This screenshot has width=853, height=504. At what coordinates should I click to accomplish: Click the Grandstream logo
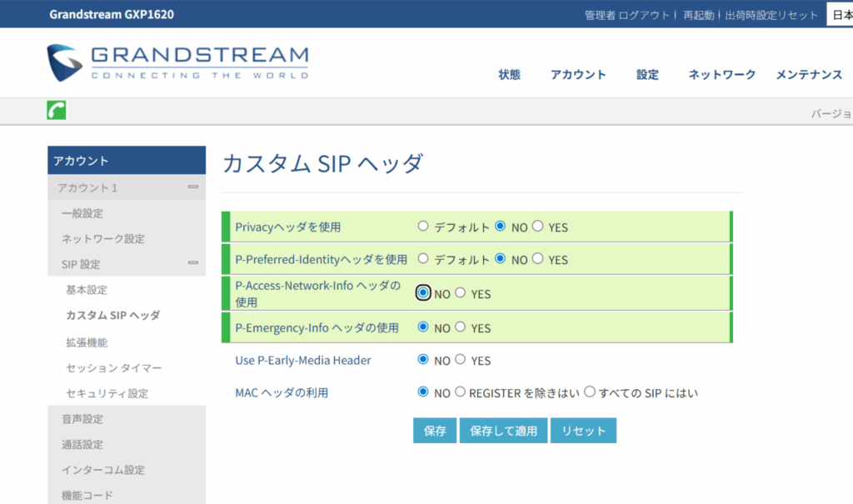[x=177, y=62]
